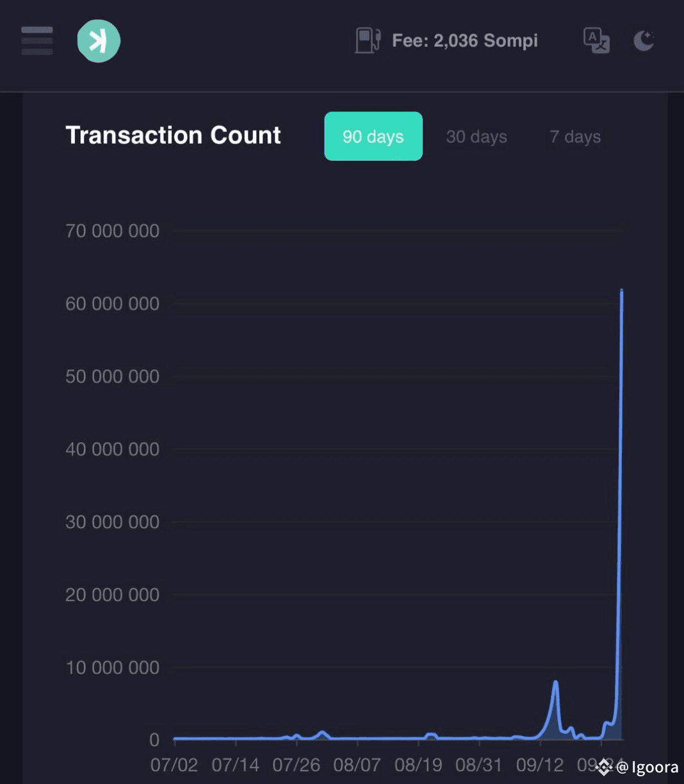Click the 10 000 000 axis label
684x784 pixels.
tap(112, 668)
